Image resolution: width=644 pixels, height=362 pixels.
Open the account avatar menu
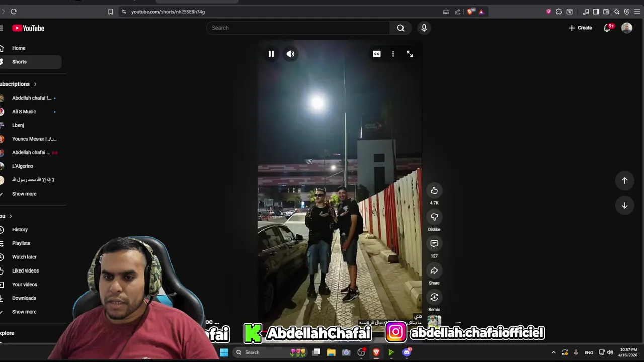(626, 28)
